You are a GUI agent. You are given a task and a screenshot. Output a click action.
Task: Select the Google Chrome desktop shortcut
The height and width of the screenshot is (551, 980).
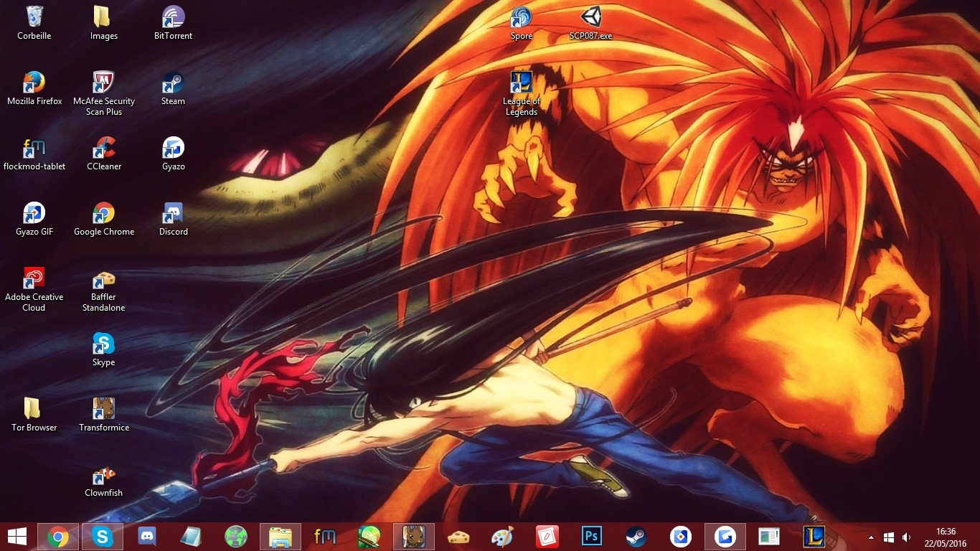[104, 219]
